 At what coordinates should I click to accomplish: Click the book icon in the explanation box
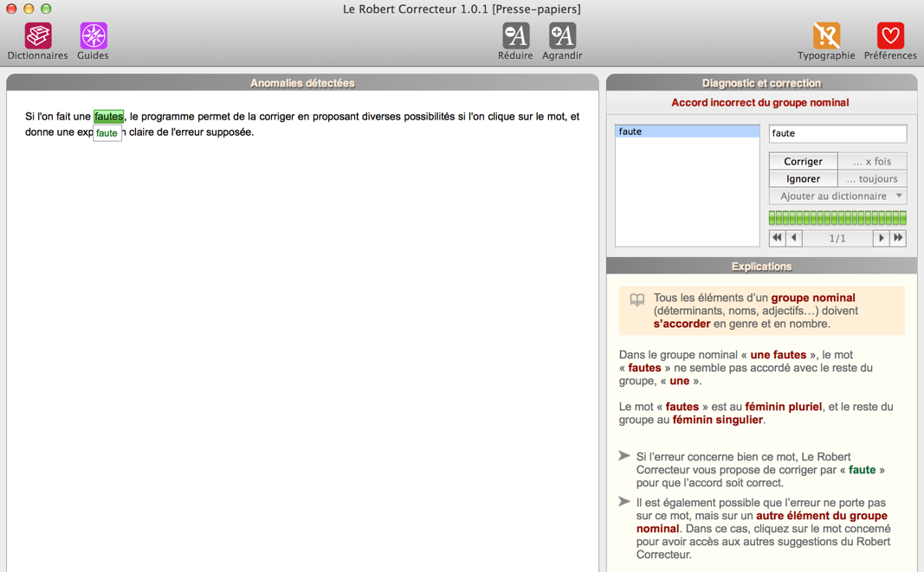point(637,299)
